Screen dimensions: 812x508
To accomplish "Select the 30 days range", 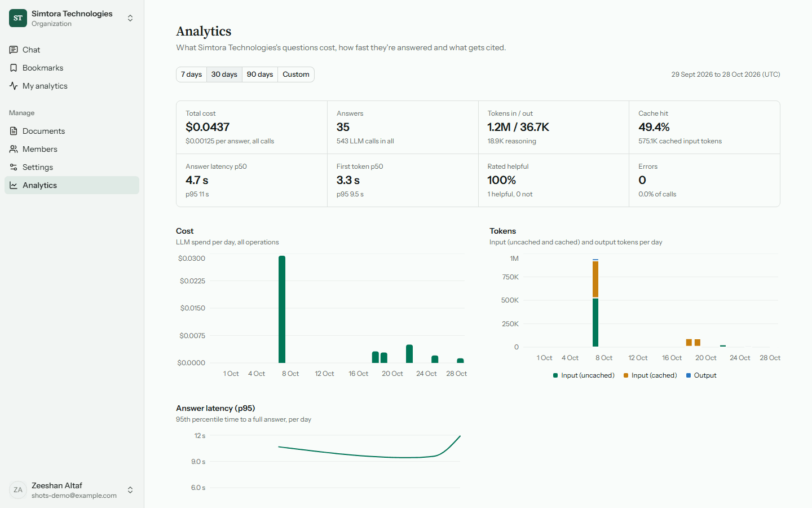I will [x=224, y=75].
